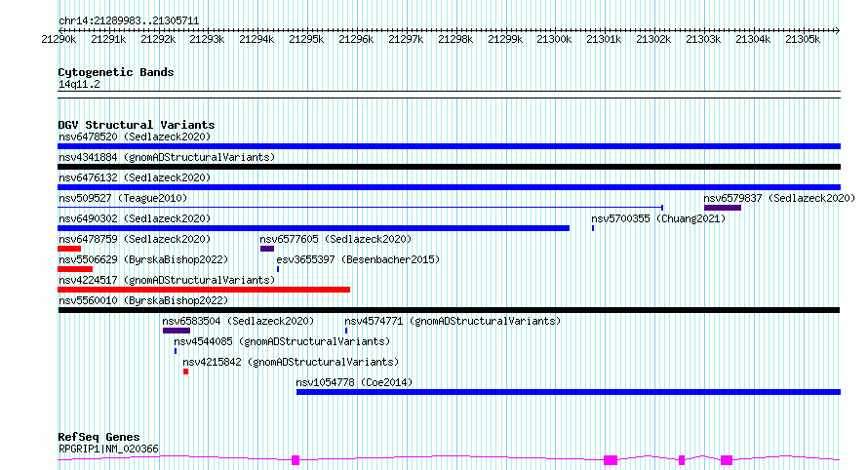868x470 pixels.
Task: Click the esv3655397 (Besenbacher2015) label
Action: tap(358, 259)
